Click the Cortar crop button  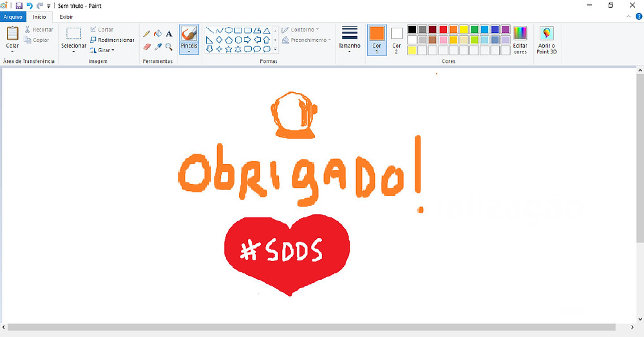click(102, 30)
